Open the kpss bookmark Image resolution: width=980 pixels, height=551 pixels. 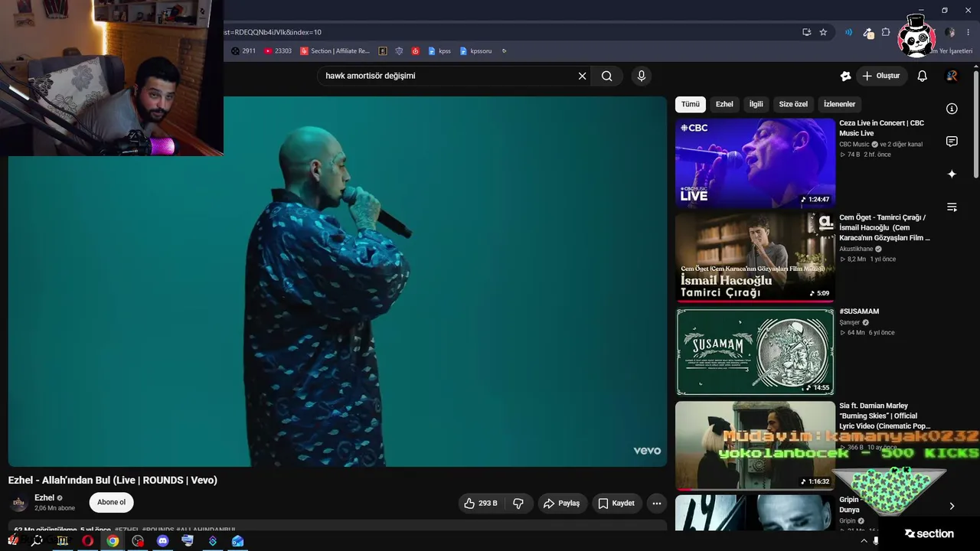[439, 51]
